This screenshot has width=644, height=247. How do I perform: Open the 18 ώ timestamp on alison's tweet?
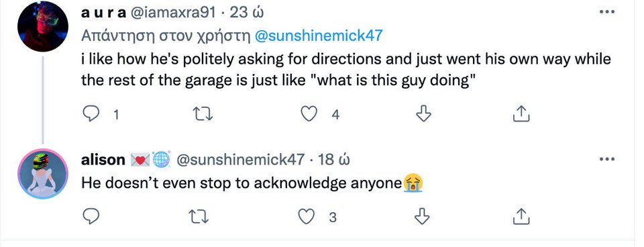pyautogui.click(x=334, y=160)
